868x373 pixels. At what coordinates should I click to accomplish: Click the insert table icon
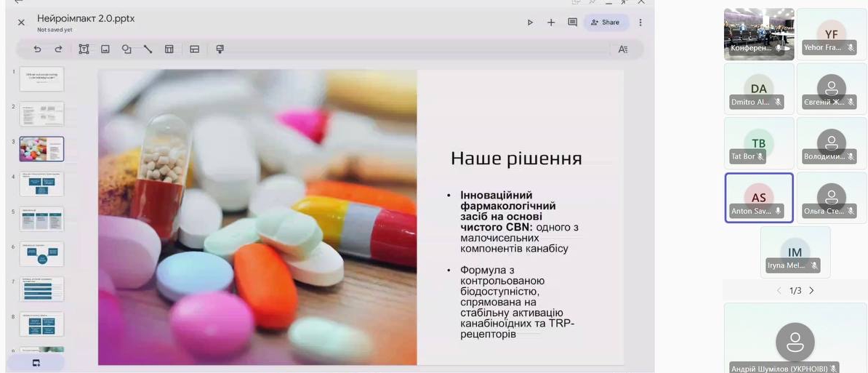169,49
